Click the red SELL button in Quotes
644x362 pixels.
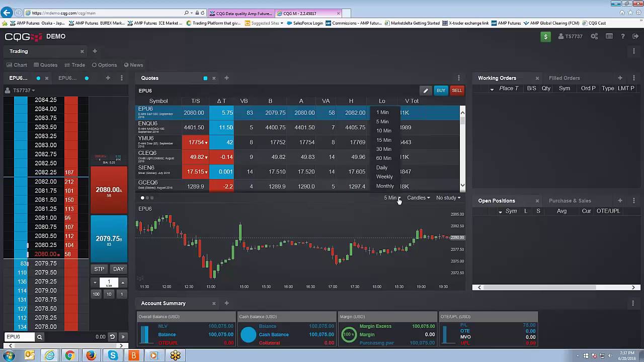click(x=457, y=90)
